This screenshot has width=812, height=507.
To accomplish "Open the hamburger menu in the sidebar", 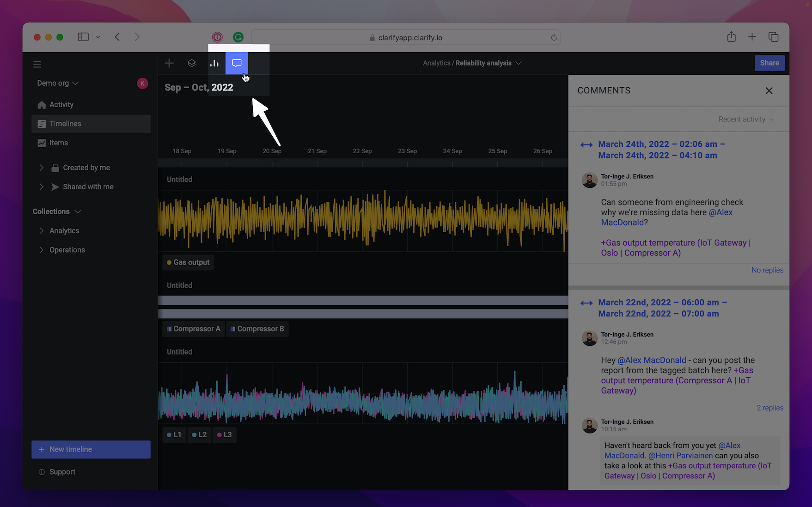I will (37, 64).
